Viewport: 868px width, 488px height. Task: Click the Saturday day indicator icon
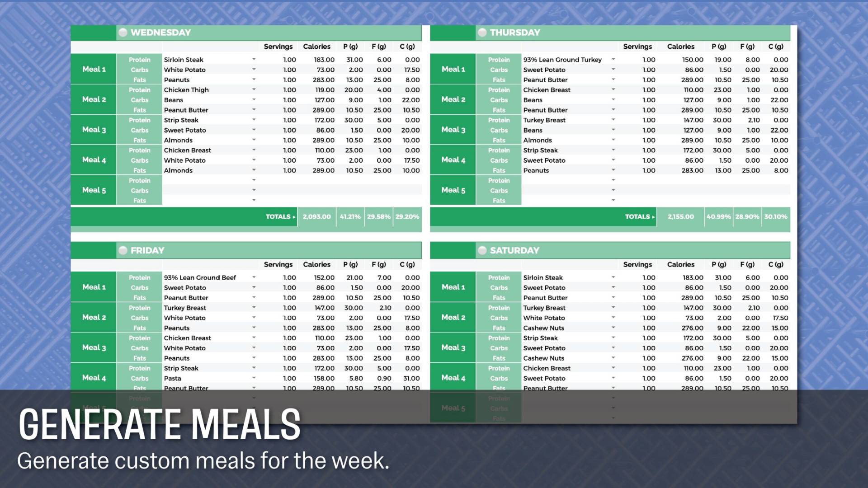click(481, 250)
